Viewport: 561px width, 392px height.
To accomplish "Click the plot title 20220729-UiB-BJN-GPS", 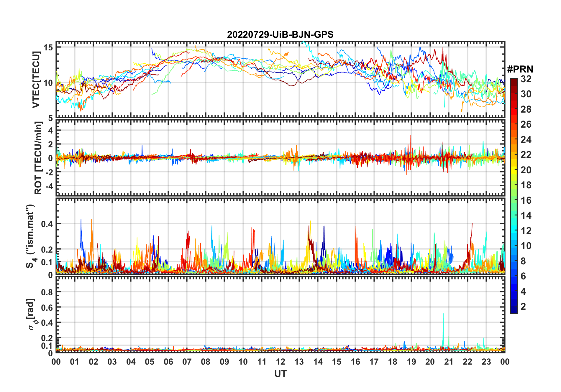I will (280, 35).
